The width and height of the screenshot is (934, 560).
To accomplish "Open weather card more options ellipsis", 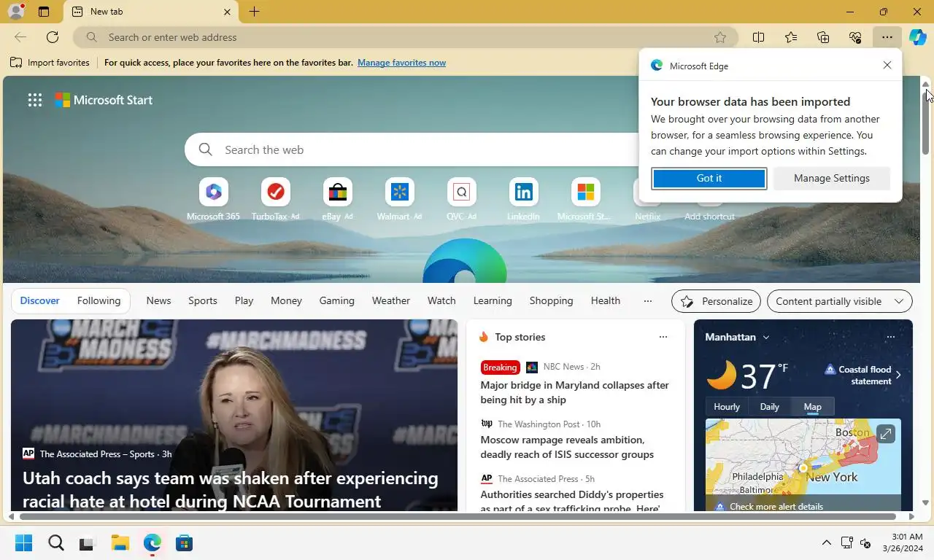I will [890, 337].
